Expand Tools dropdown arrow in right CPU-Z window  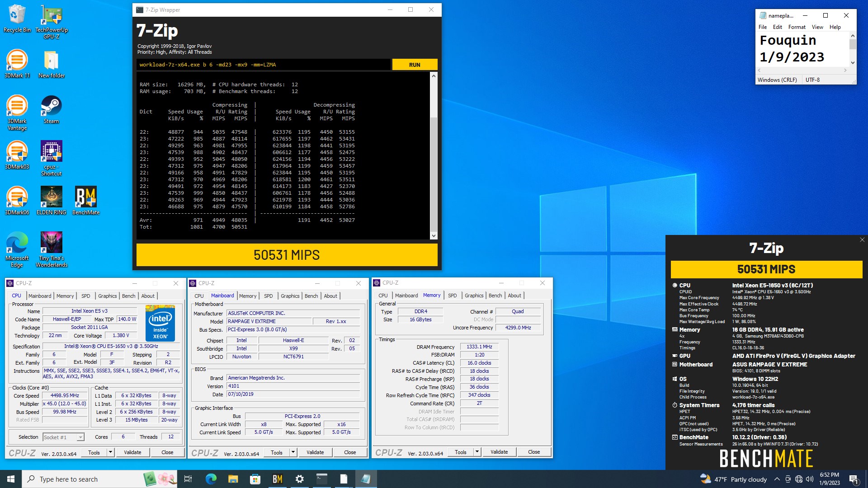point(477,452)
